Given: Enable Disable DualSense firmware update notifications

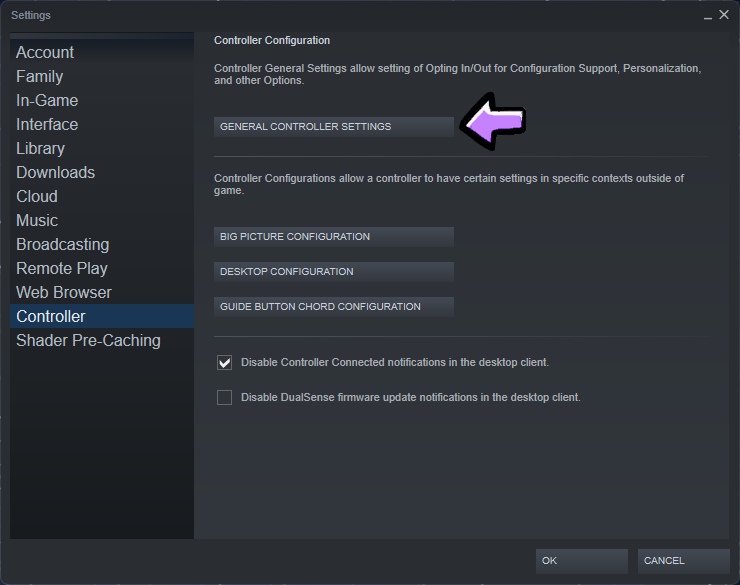Looking at the screenshot, I should pos(225,398).
